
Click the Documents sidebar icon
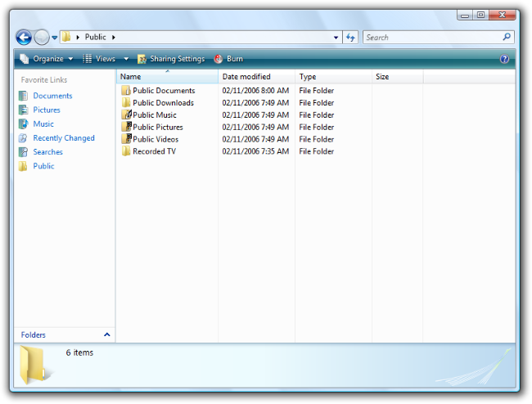23,96
